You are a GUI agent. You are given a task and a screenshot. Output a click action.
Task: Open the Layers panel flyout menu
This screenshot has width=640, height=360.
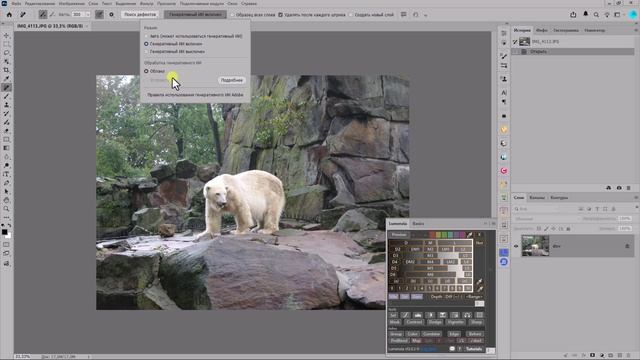click(636, 198)
